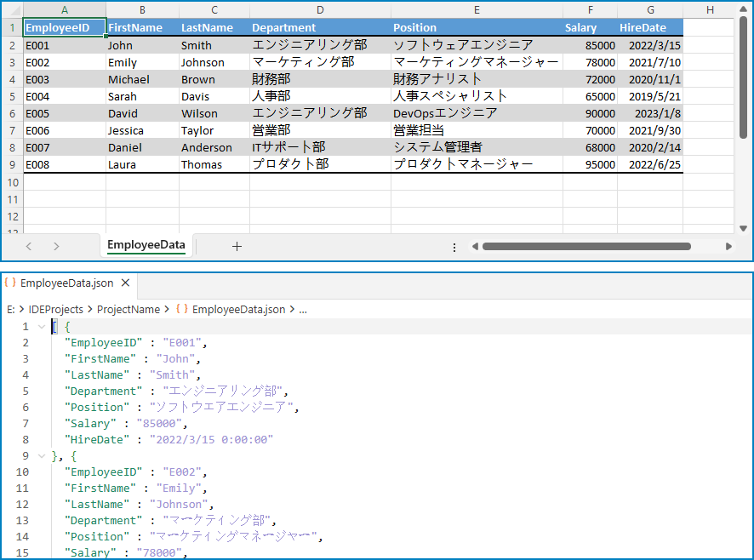The image size is (754, 560).
Task: Click the JSON value "Smith" on line 4
Action: pyautogui.click(x=172, y=374)
